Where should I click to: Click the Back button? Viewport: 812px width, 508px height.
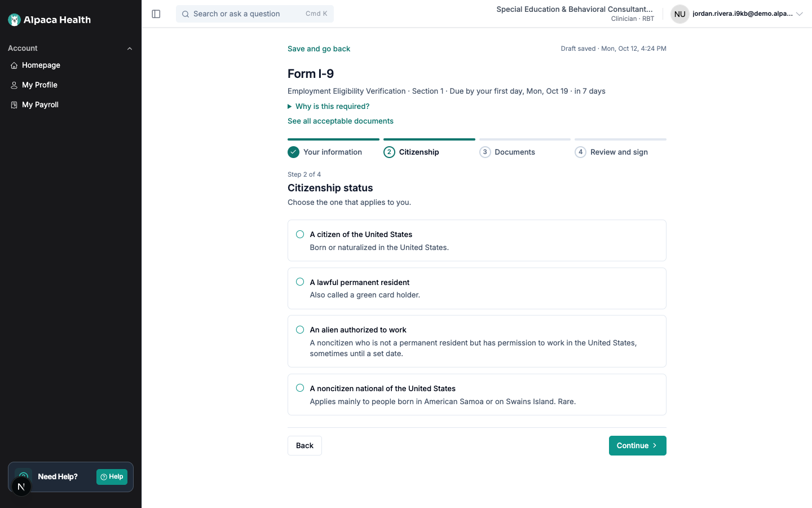304,445
